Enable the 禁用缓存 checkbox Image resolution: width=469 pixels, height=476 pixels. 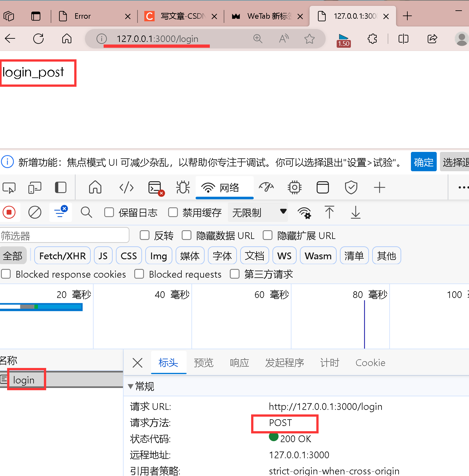(173, 212)
